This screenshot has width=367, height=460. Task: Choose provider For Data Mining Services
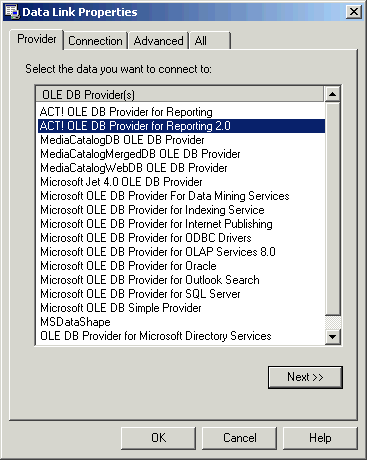click(x=181, y=196)
